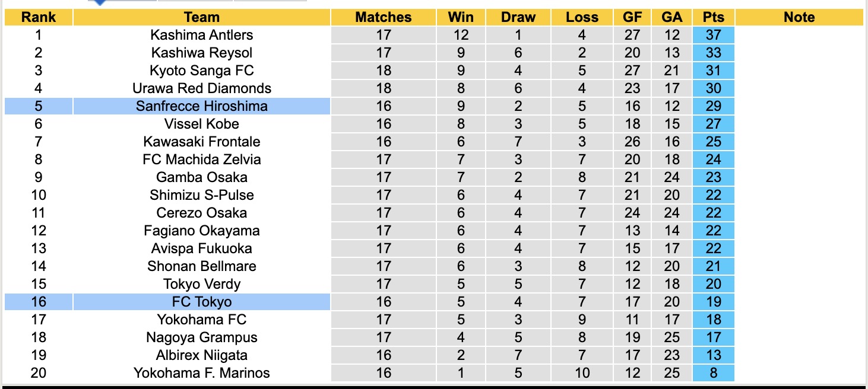868x389 pixels.
Task: Click the Loss column header
Action: 582,17
